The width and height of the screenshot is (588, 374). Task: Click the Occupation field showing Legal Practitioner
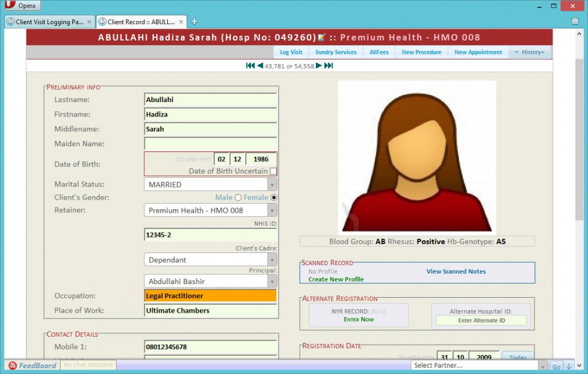point(210,295)
